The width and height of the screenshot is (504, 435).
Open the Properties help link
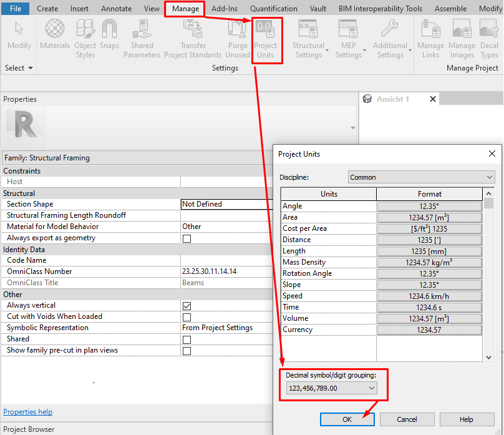point(27,412)
